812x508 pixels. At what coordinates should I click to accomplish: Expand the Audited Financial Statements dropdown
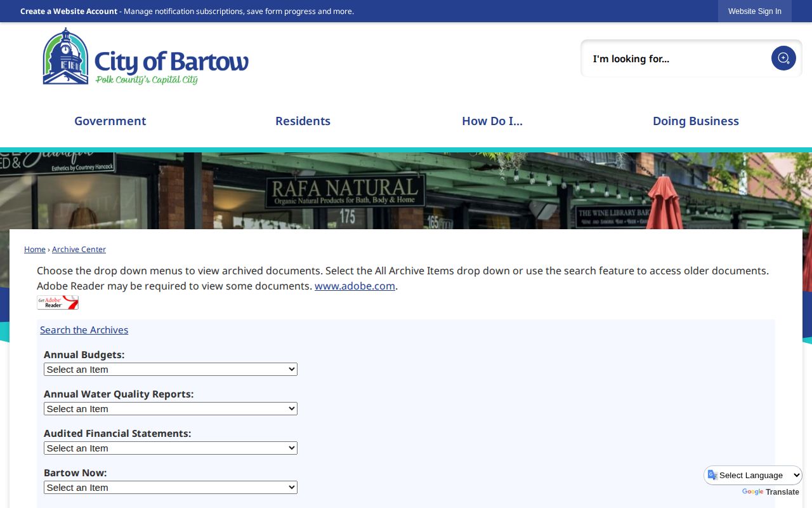tap(171, 448)
